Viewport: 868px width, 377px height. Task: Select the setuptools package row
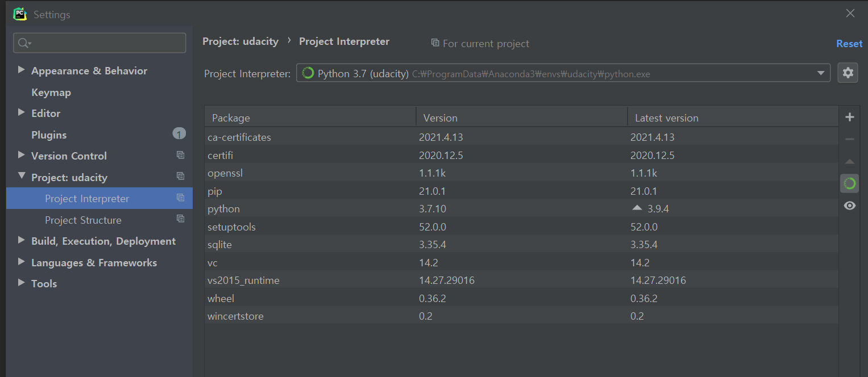(x=521, y=227)
